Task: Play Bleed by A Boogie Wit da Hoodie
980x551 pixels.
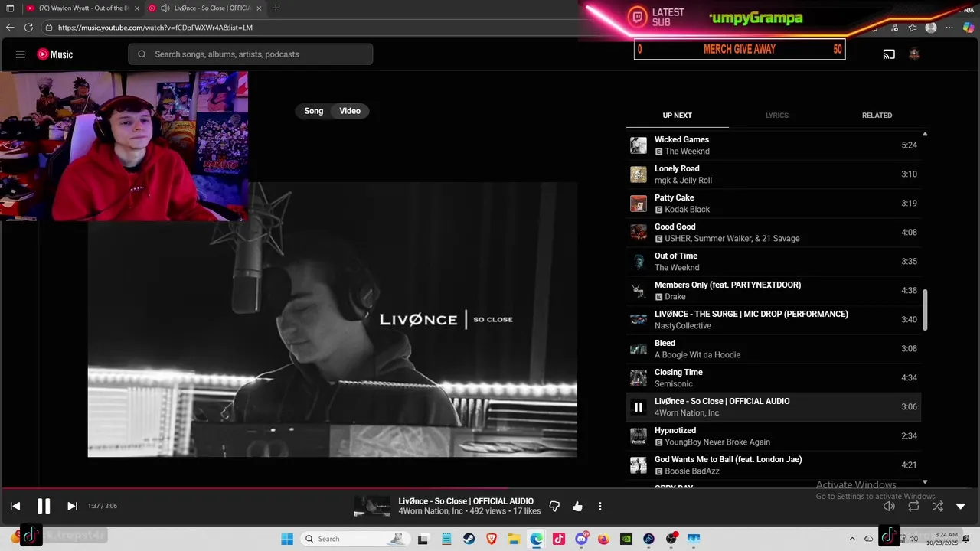Action: 773,348
